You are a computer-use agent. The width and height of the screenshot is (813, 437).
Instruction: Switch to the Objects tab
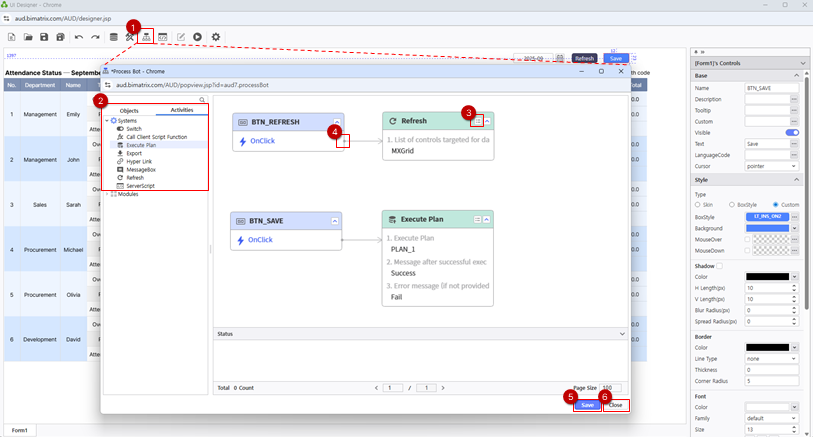coord(129,110)
